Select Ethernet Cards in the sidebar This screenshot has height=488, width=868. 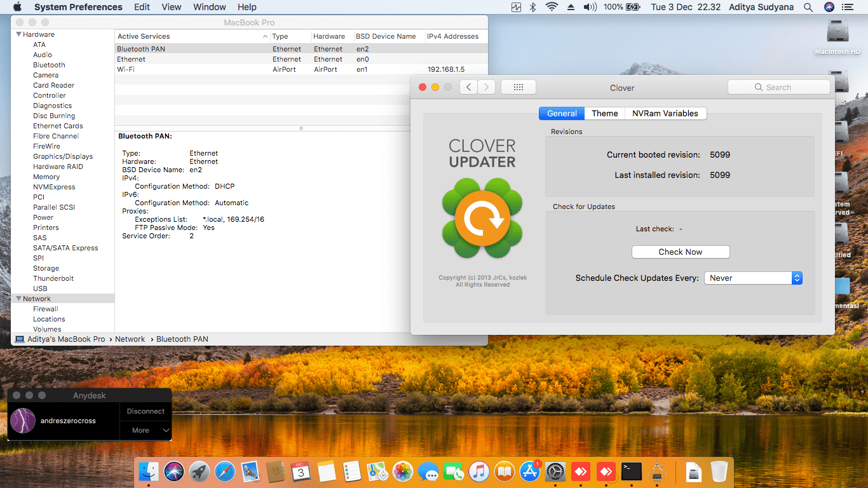(x=58, y=126)
